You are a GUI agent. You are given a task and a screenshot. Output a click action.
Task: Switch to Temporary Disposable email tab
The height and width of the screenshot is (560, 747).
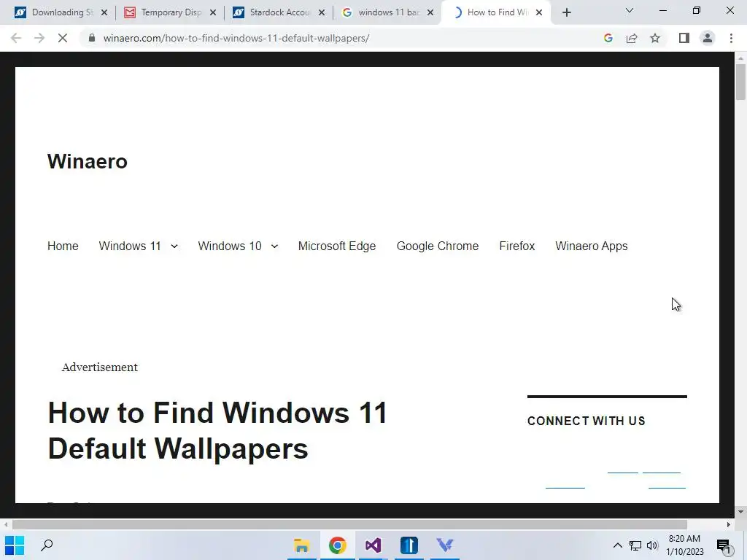click(169, 13)
